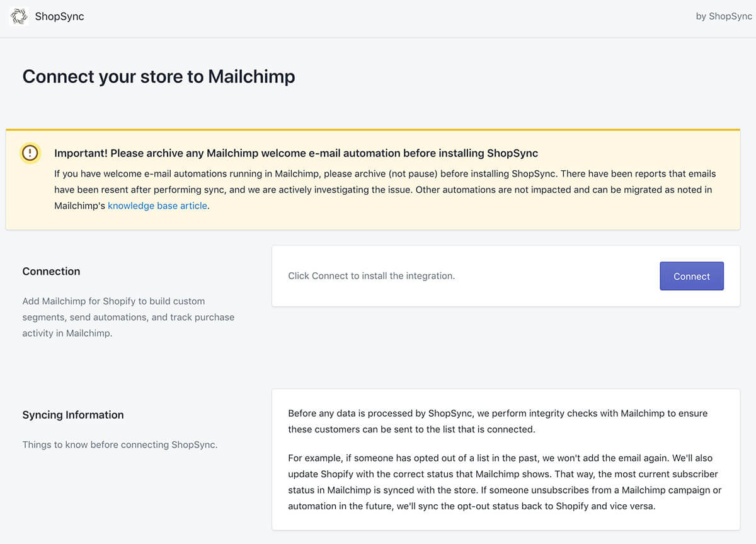Image resolution: width=756 pixels, height=544 pixels.
Task: Click the yellow warning banner background
Action: tap(373, 180)
